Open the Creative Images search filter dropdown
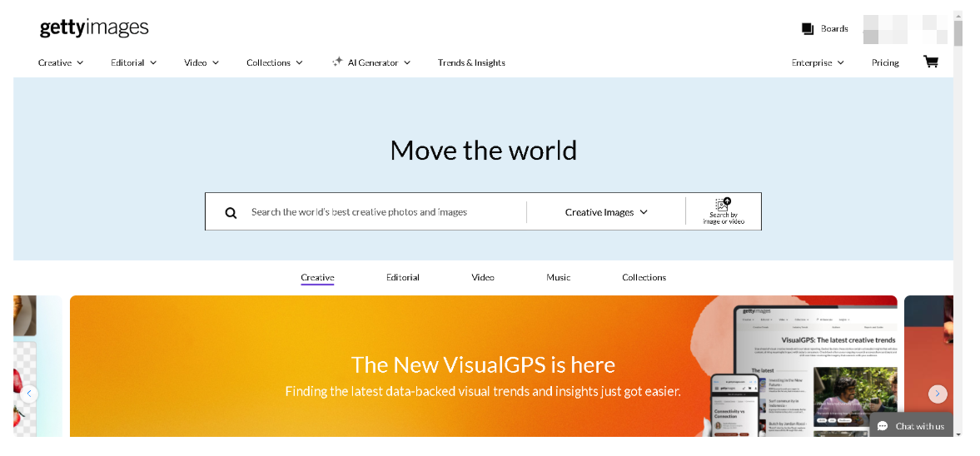This screenshot has height=456, width=980. (605, 212)
